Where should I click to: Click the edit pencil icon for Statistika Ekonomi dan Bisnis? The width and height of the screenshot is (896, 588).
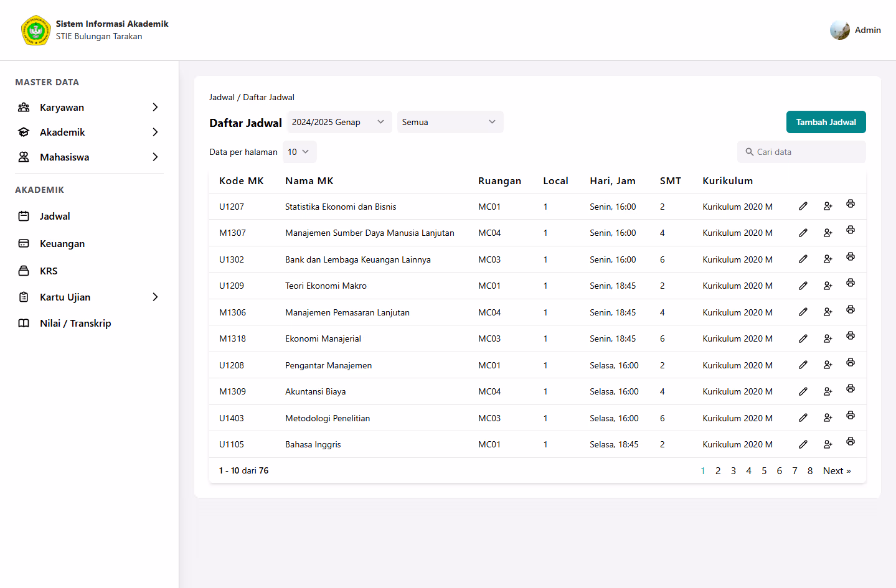(x=803, y=207)
